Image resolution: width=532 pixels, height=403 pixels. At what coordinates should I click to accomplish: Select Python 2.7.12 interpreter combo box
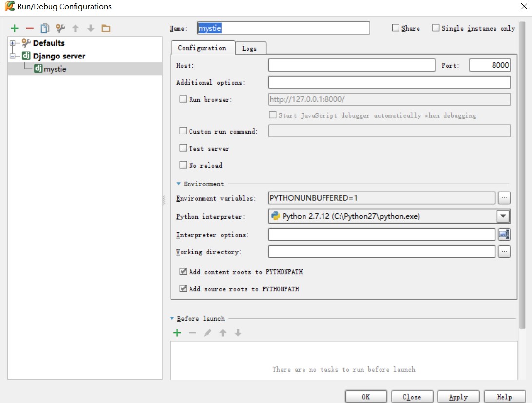point(389,216)
